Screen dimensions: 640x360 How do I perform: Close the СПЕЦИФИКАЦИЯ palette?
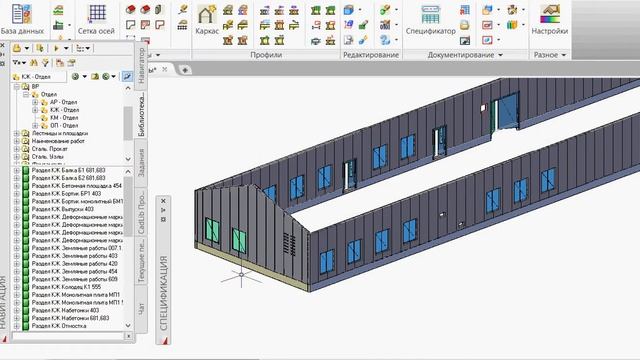[163, 201]
